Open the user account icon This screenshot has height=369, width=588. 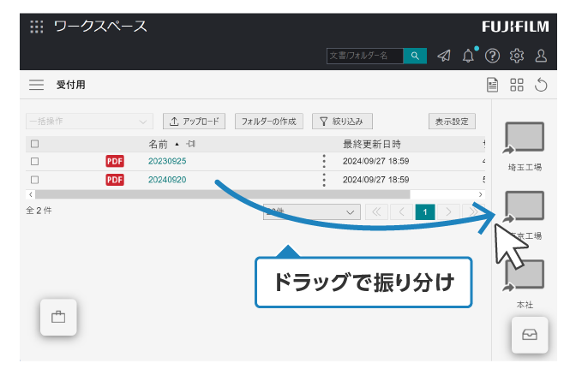pos(541,56)
